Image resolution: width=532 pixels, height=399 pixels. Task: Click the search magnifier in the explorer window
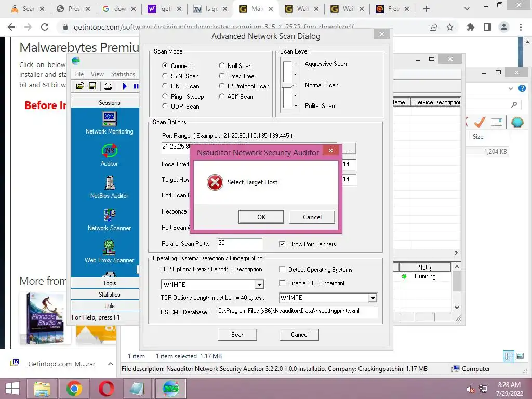click(514, 104)
